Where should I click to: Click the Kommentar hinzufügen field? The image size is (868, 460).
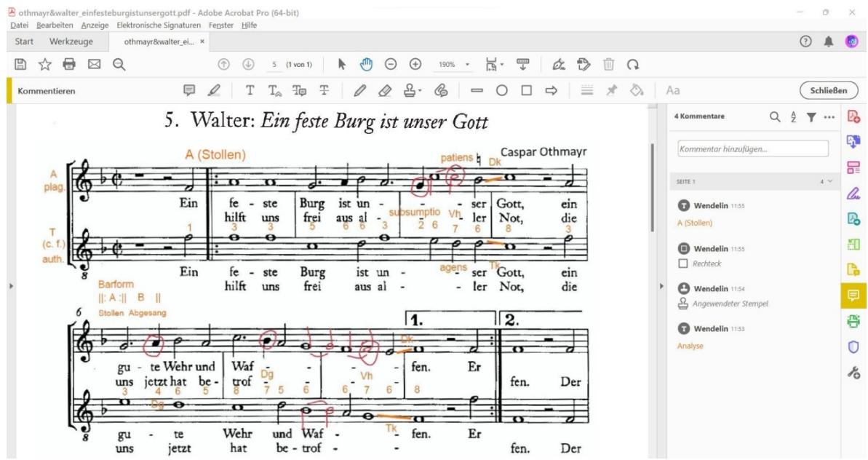(x=753, y=148)
